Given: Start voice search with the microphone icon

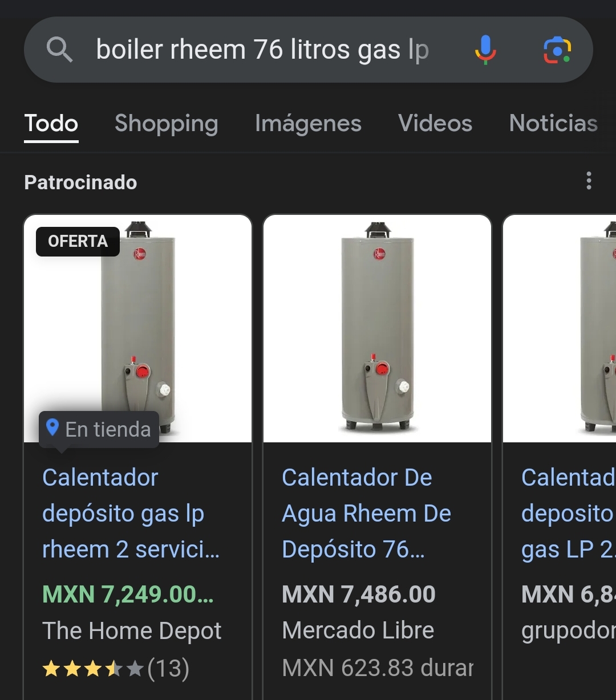Looking at the screenshot, I should tap(485, 50).
